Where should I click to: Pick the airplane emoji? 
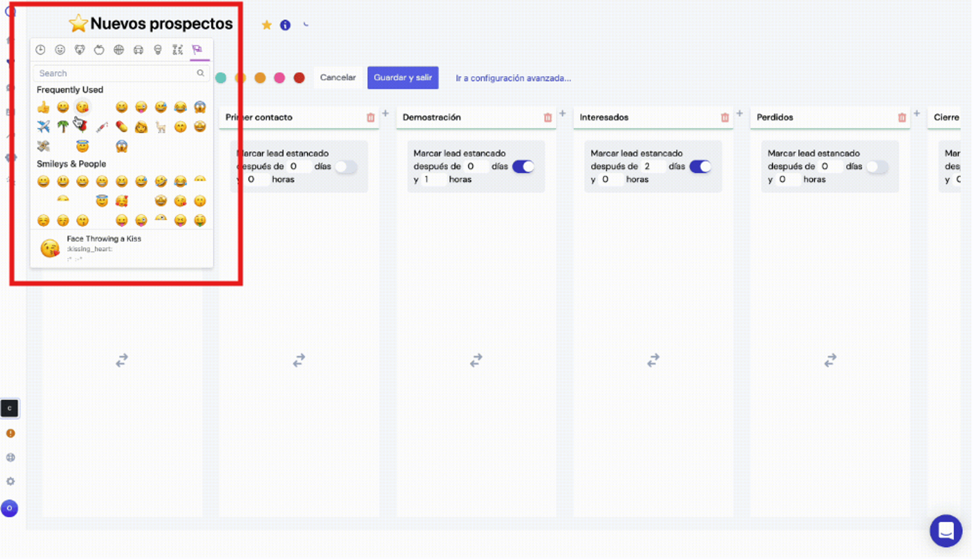point(43,126)
